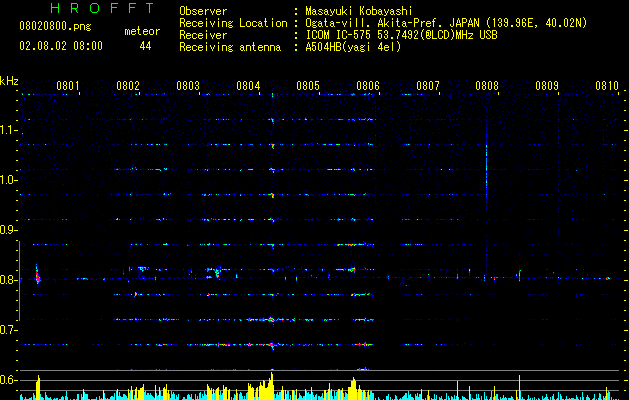This screenshot has width=629, height=400.
Task: Click the Receiving antenna label
Action: 230,47
